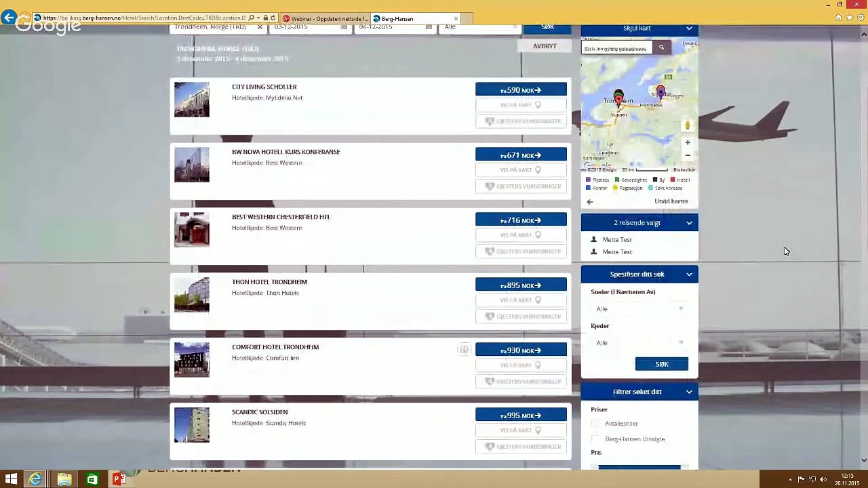Open the check-in date calendar icon
Image resolution: width=868 pixels, height=488 pixels.
(x=344, y=27)
